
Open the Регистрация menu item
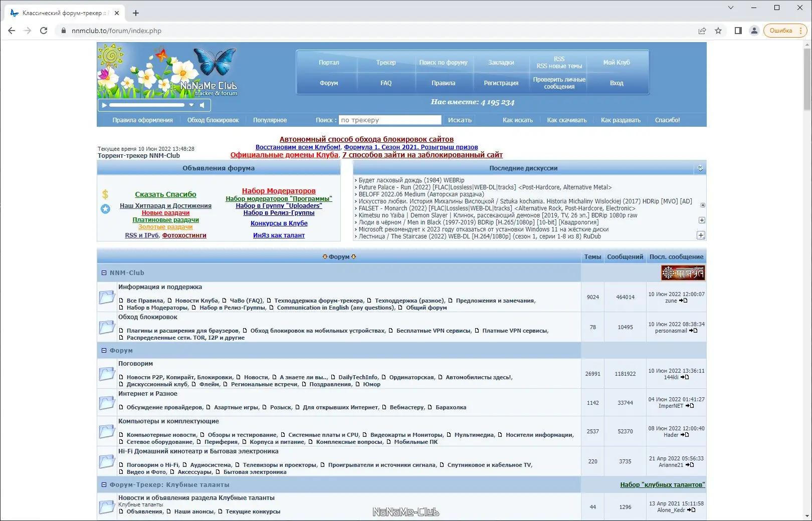coord(501,83)
